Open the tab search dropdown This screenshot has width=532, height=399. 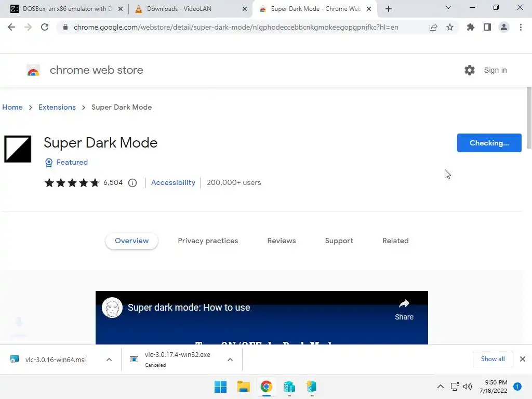coord(448,7)
